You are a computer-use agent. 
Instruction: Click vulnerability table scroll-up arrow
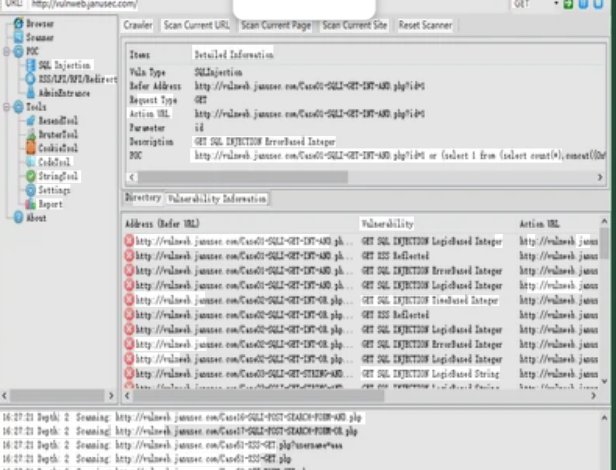point(604,221)
